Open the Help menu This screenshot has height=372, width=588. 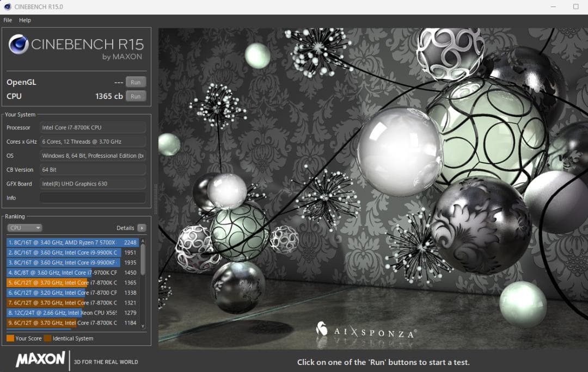[x=24, y=20]
